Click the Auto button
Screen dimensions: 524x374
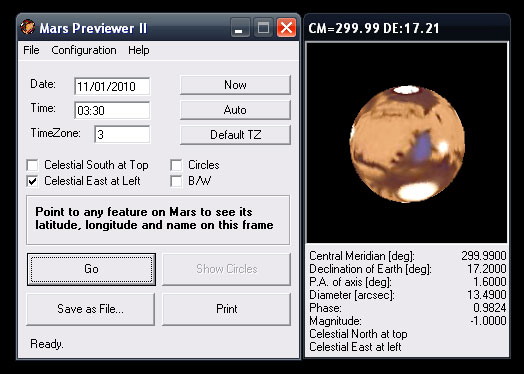[x=235, y=110]
